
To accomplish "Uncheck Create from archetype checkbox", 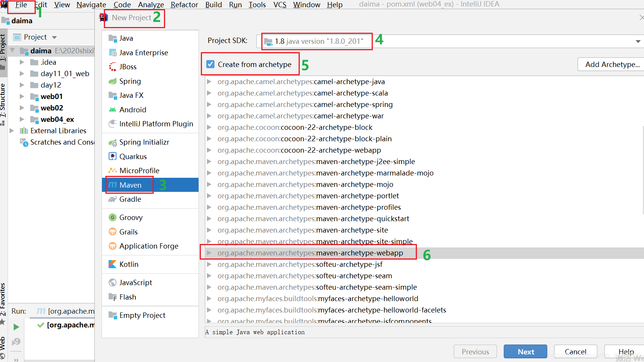I will 210,64.
